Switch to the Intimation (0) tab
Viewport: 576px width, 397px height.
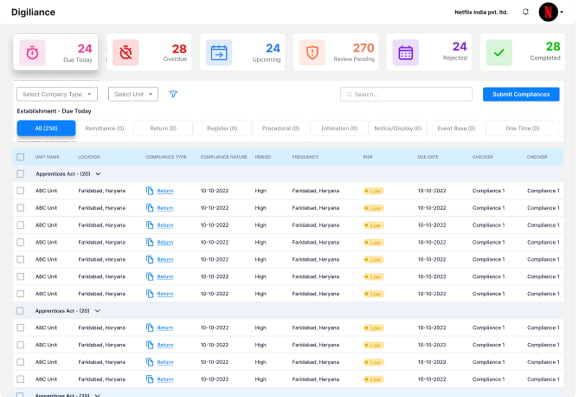[339, 128]
